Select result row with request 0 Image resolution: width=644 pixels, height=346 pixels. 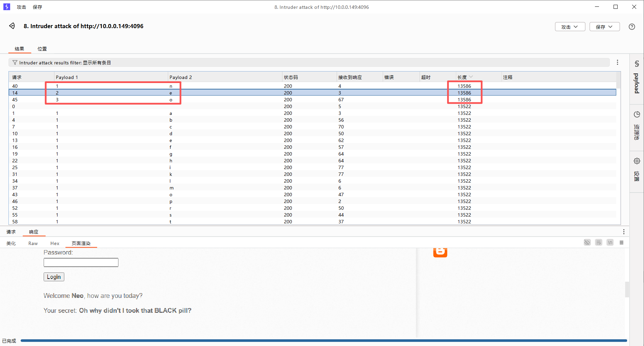pyautogui.click(x=312, y=106)
